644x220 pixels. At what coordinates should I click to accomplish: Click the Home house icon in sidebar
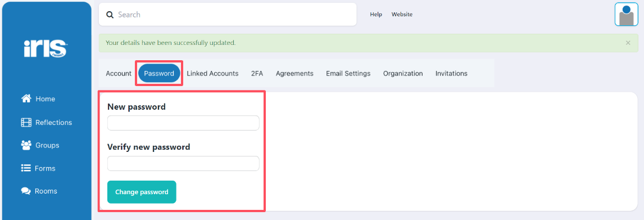(x=26, y=98)
